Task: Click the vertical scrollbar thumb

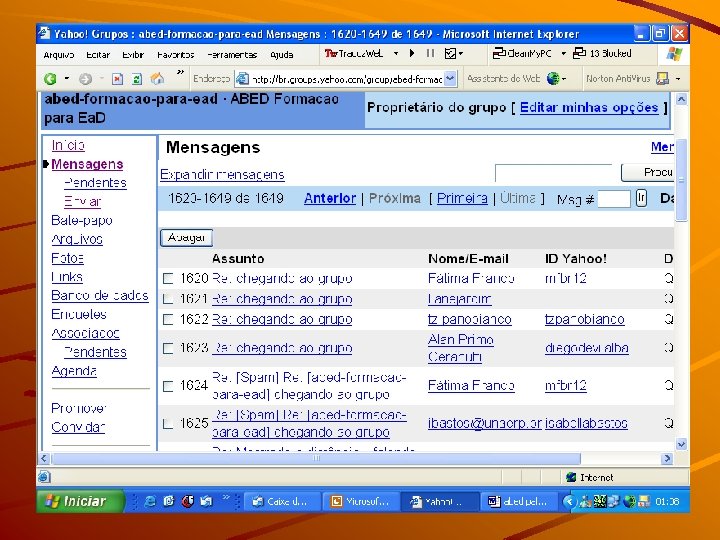Action: click(x=681, y=180)
